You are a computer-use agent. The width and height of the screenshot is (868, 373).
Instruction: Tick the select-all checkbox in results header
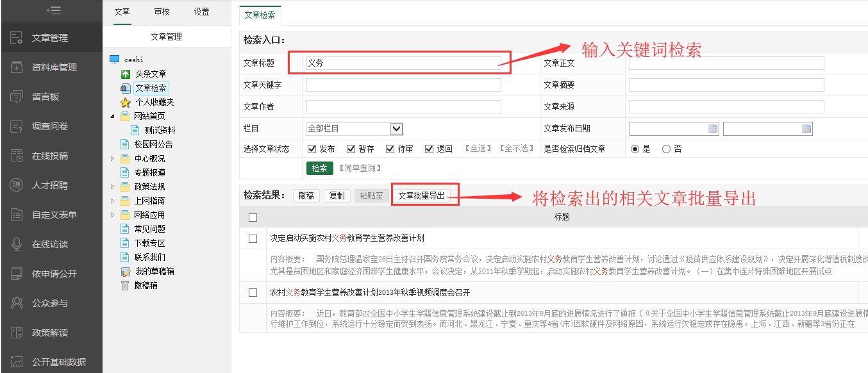(253, 217)
